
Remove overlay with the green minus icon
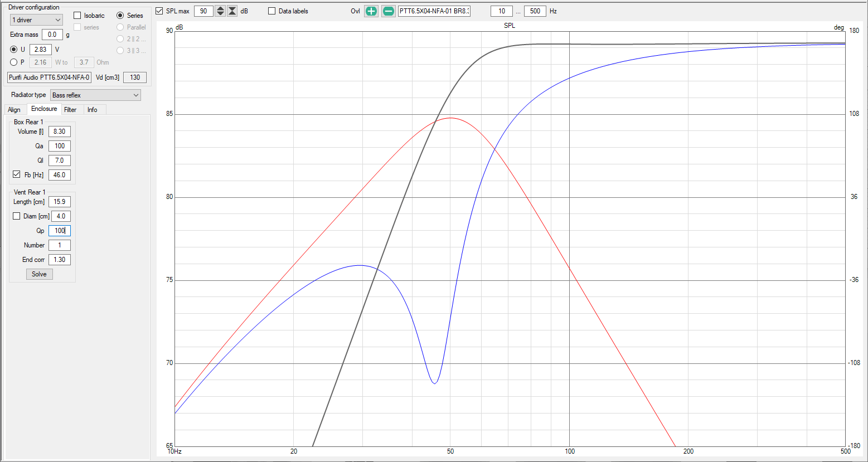pyautogui.click(x=389, y=11)
